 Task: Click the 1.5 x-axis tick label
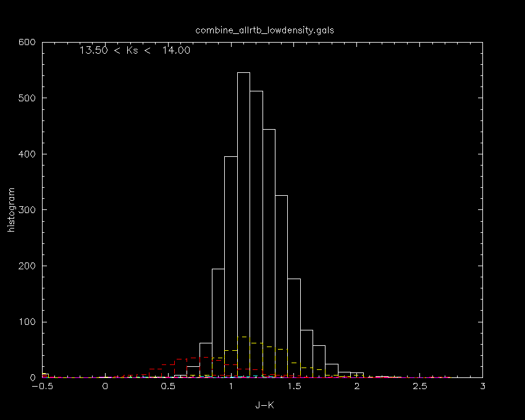[x=294, y=386]
